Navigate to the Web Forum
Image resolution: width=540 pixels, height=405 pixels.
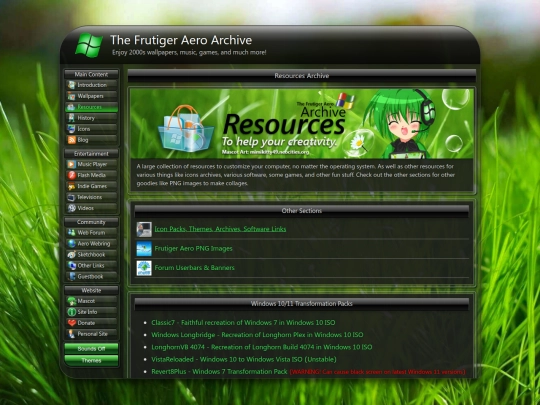click(x=91, y=233)
